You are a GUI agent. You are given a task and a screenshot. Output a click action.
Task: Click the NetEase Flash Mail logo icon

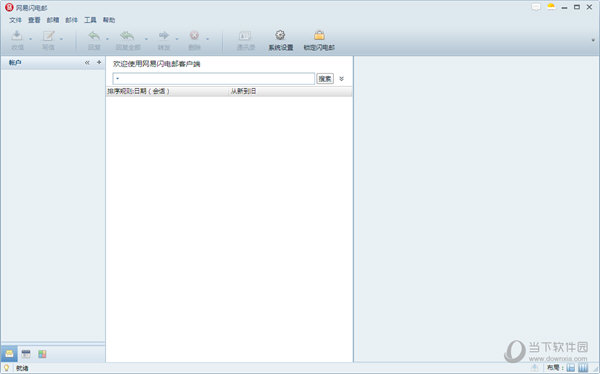tap(9, 7)
